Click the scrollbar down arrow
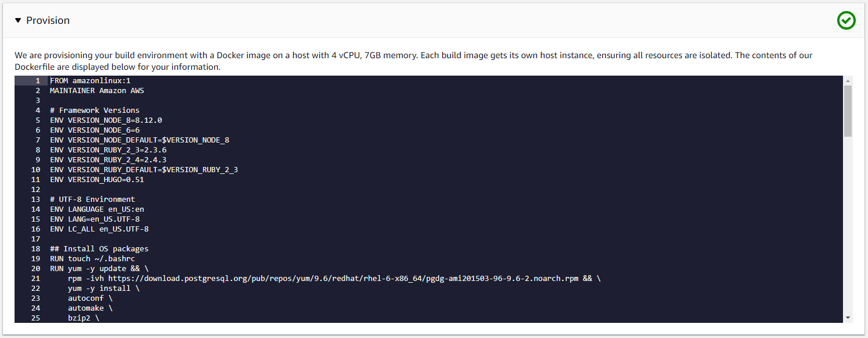The width and height of the screenshot is (868, 338). (848, 318)
